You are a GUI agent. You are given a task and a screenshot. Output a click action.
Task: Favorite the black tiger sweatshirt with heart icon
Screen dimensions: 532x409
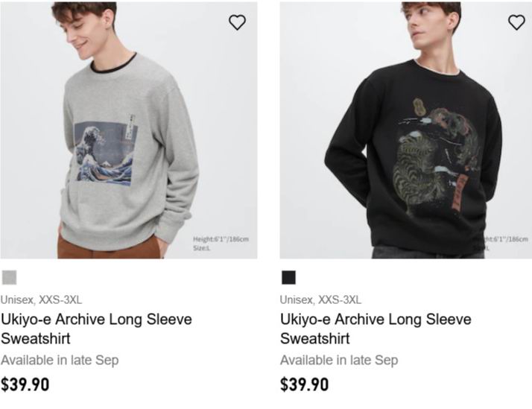pyautogui.click(x=516, y=22)
